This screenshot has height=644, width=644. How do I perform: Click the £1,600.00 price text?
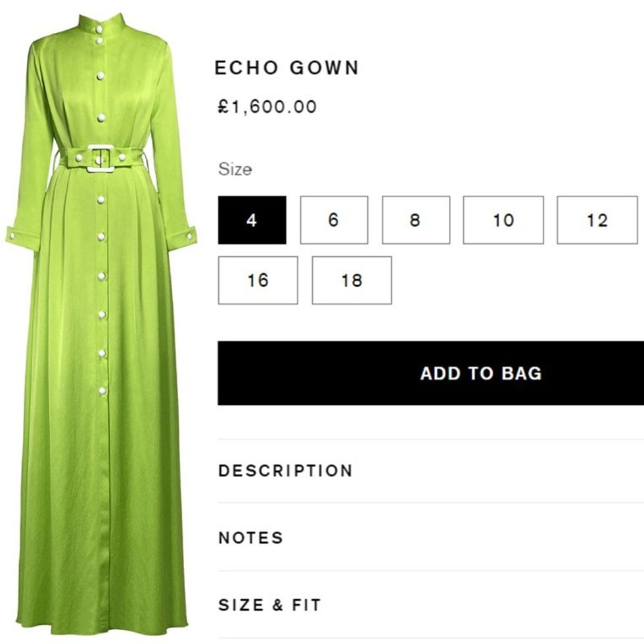coord(267,106)
